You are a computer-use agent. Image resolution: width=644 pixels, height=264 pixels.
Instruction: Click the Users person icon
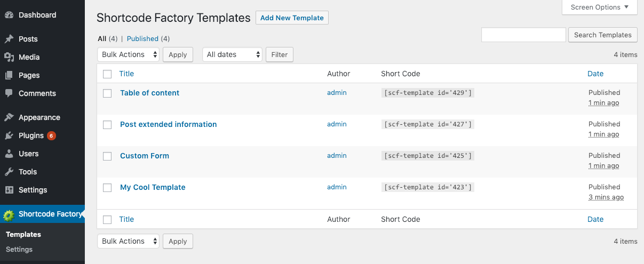point(9,154)
